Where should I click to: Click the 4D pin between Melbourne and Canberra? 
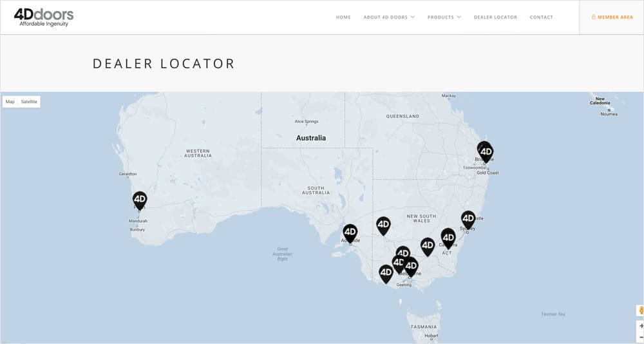[x=428, y=245]
